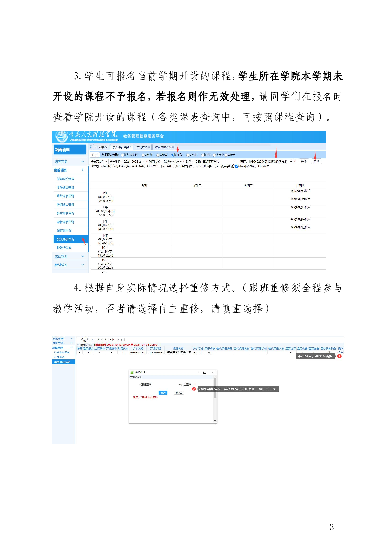Open the 学年学期 2021-2022-2 dropdown
This screenshot has height=554, width=392.
(134, 162)
